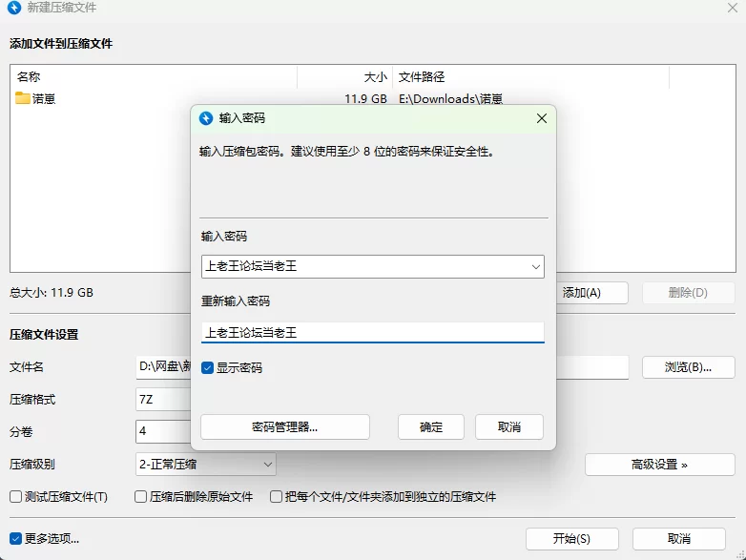Uncheck the 显示密码 checkbox
Viewport: 746px width, 560px height.
point(207,368)
